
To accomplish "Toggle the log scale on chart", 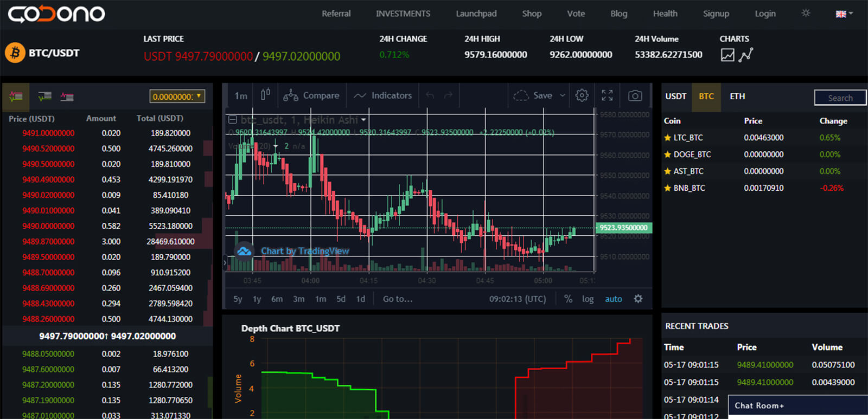I will (x=588, y=299).
